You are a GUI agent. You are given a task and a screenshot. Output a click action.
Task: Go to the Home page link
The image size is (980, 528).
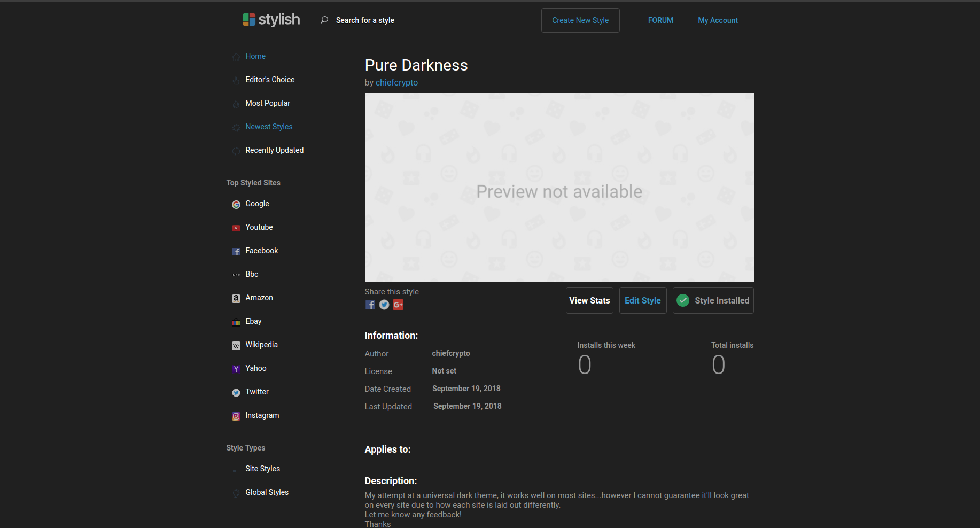pyautogui.click(x=255, y=56)
